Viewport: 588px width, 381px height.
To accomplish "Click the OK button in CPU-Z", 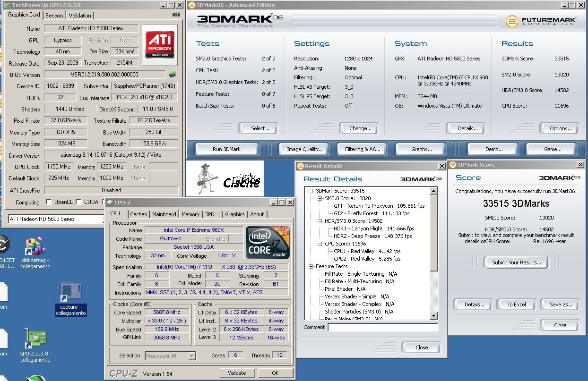I will point(275,373).
